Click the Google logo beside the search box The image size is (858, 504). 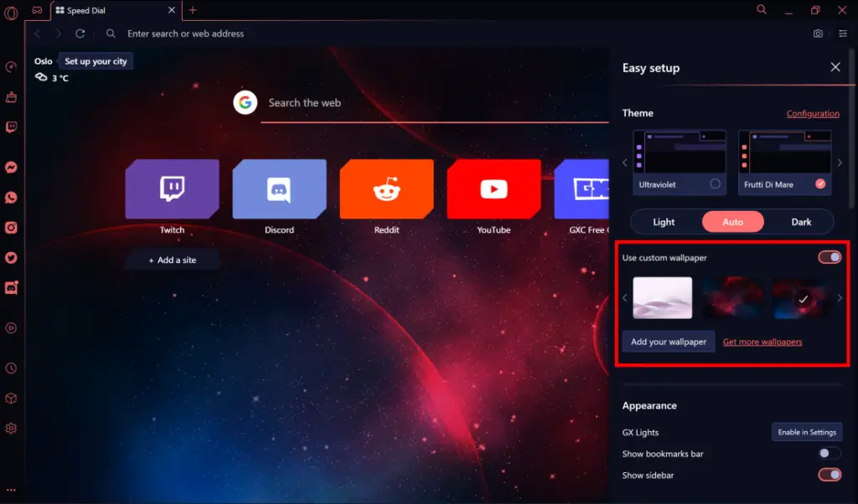click(x=246, y=102)
